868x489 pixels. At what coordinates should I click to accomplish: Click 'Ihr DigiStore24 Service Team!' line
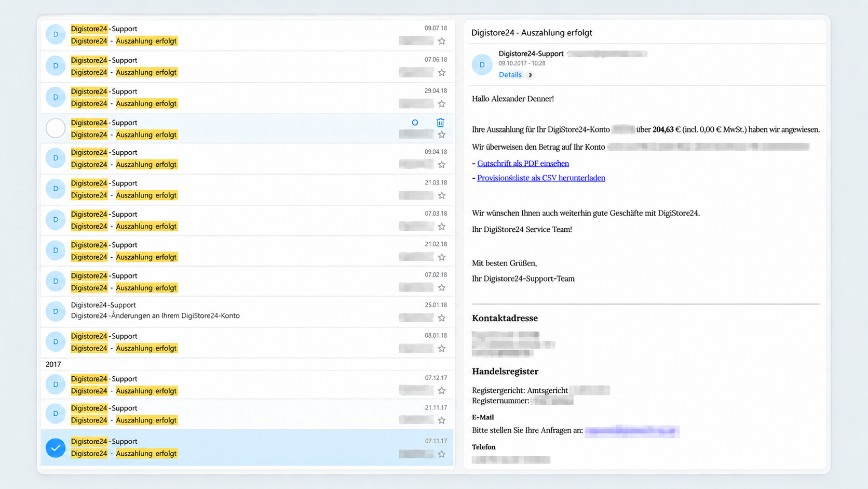click(x=522, y=229)
